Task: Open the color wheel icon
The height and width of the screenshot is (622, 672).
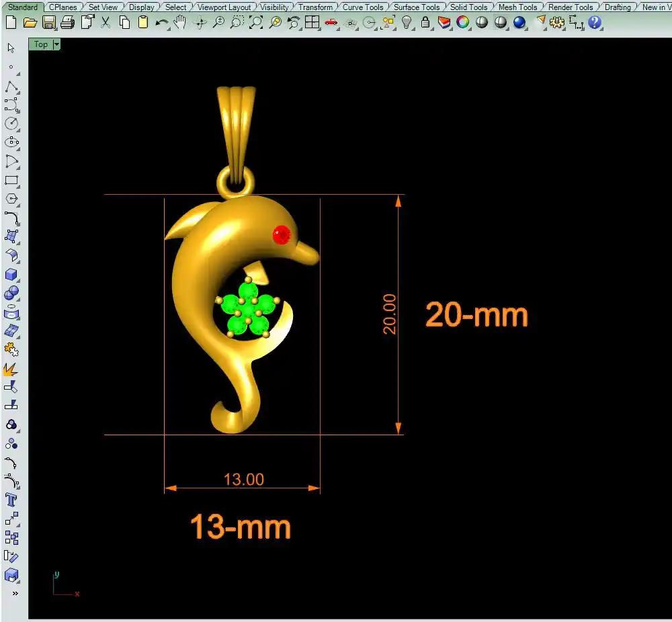Action: [463, 22]
